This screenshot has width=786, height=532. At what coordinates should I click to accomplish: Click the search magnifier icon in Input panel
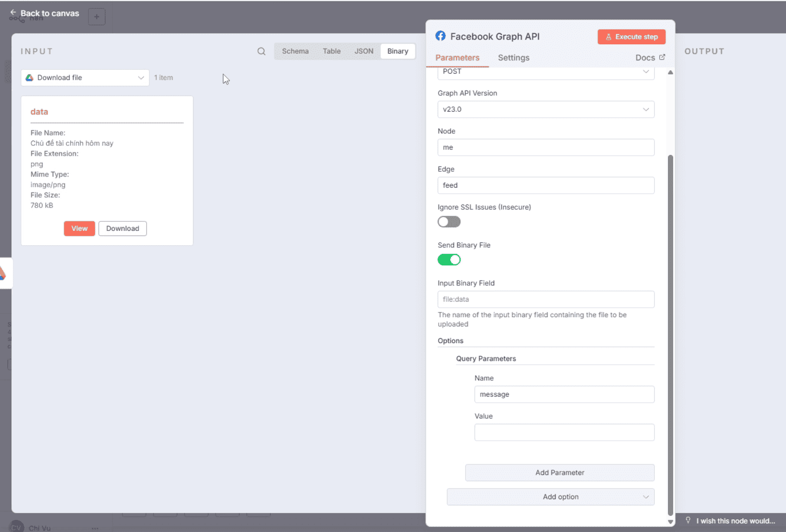tap(261, 51)
